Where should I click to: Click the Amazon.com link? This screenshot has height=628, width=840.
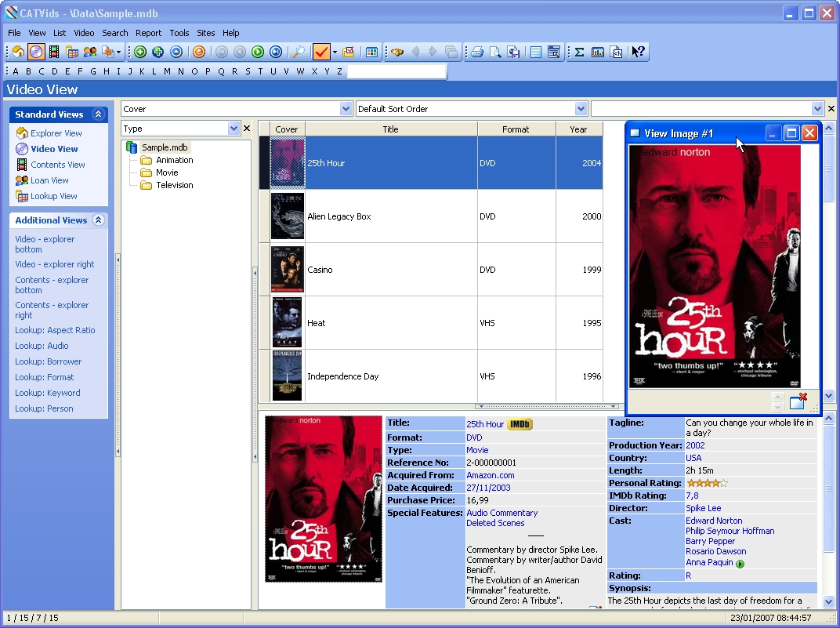point(491,475)
